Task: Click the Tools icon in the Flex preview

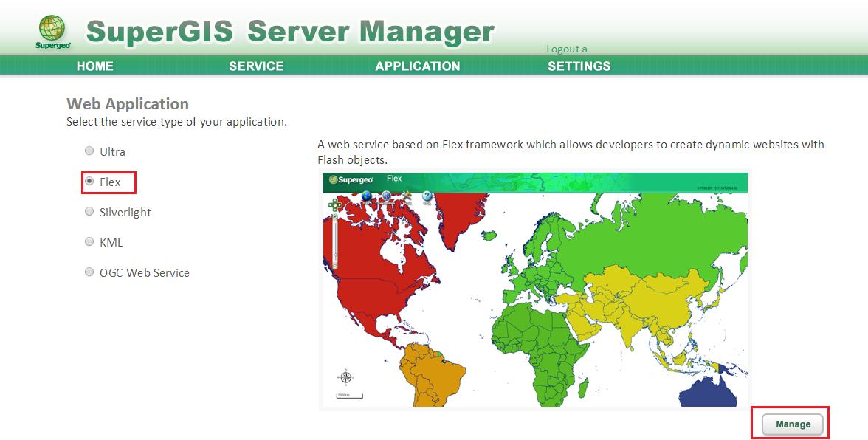Action: pos(407,197)
